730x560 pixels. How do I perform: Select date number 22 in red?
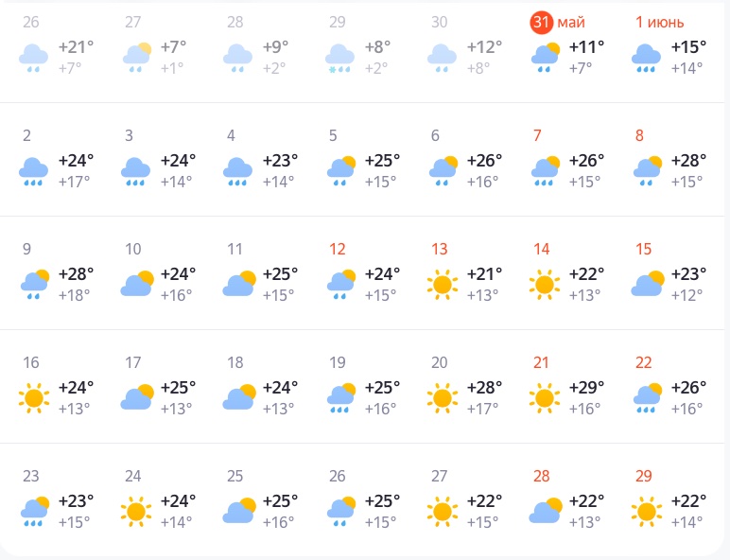pos(643,363)
